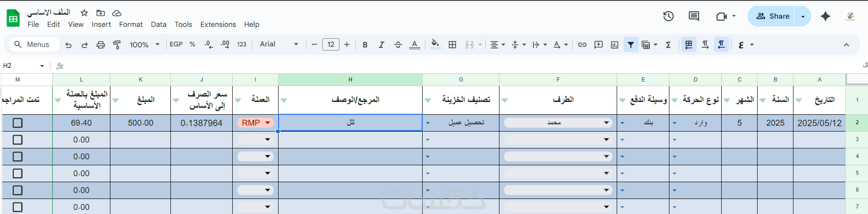The width and height of the screenshot is (868, 214).
Task: Open version history clock icon
Action: [x=668, y=16]
